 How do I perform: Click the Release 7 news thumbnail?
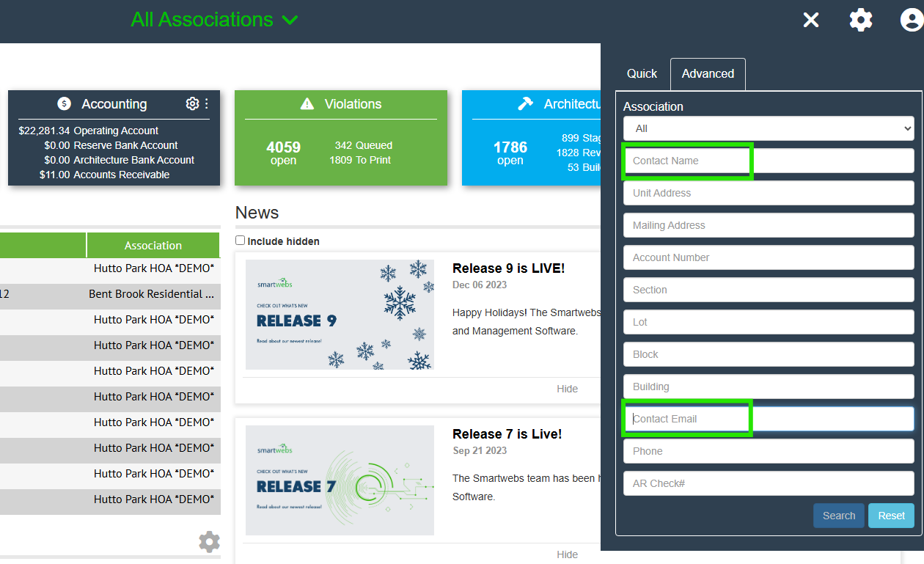tap(340, 480)
